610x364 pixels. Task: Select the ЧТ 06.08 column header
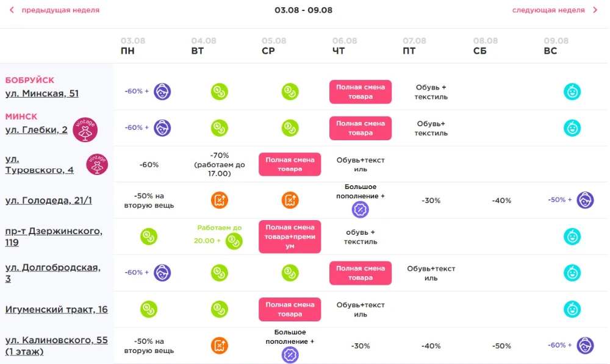(x=344, y=46)
